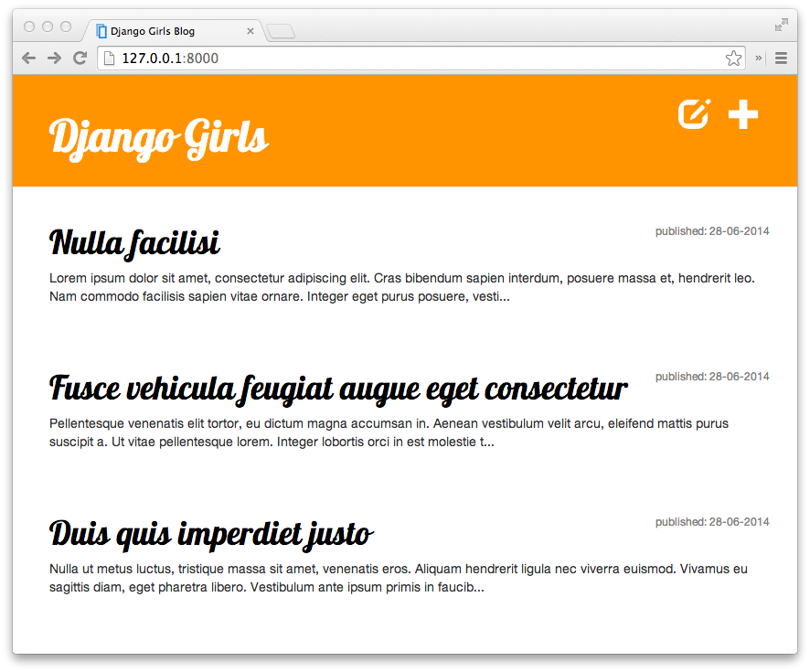This screenshot has width=810, height=672.
Task: Open the Nulla facilisi post
Action: [x=134, y=243]
